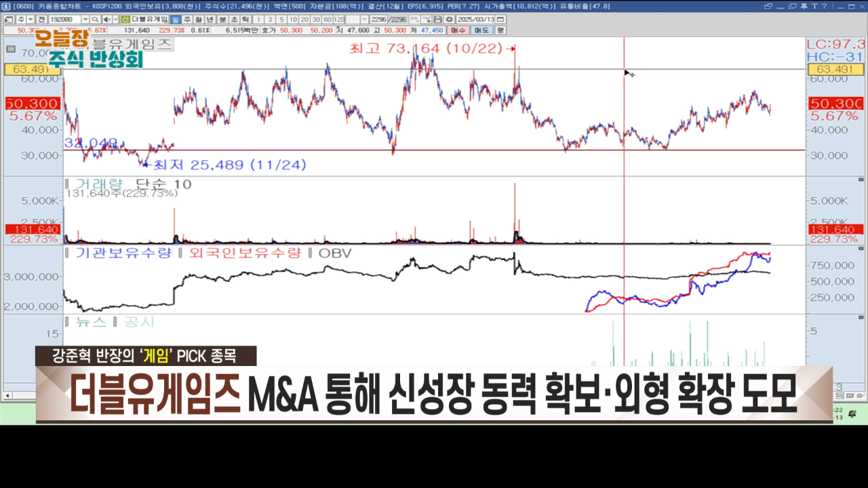Screen dimensions: 868x488
Task: Click the 매도 sell button
Action: pyautogui.click(x=481, y=30)
